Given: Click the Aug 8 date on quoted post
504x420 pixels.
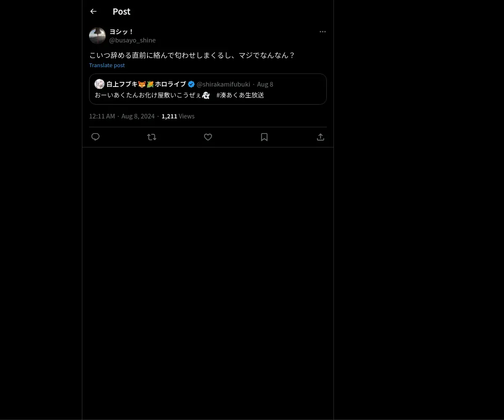Looking at the screenshot, I should point(265,84).
